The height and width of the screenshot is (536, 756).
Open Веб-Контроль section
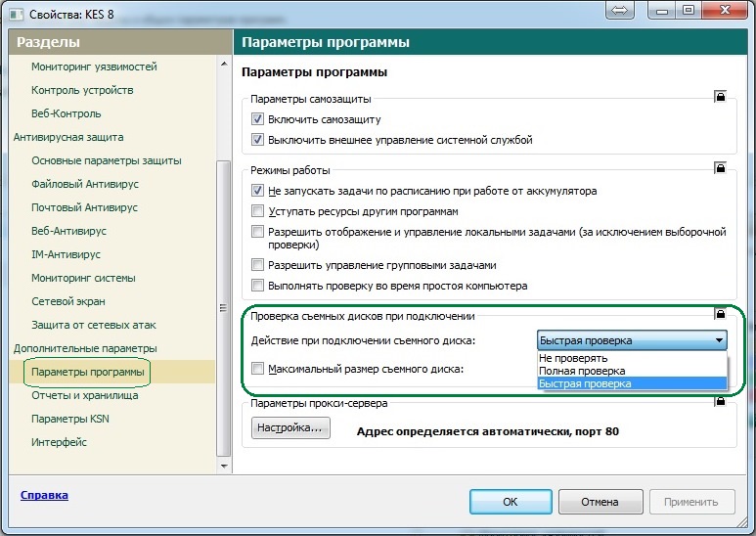tap(67, 113)
